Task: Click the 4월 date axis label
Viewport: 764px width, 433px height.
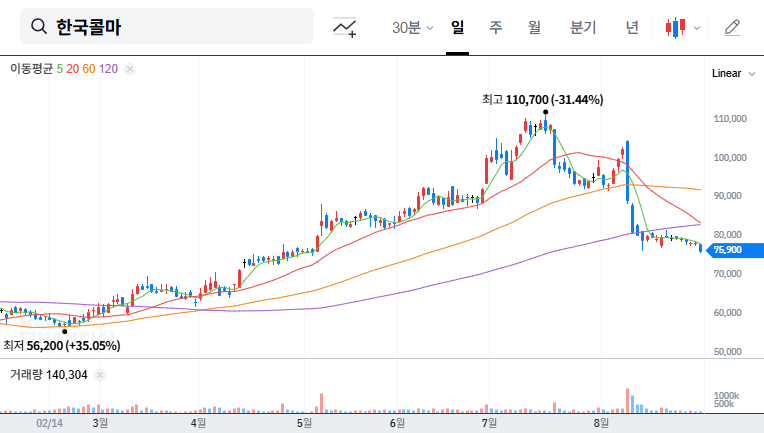Action: [x=198, y=423]
